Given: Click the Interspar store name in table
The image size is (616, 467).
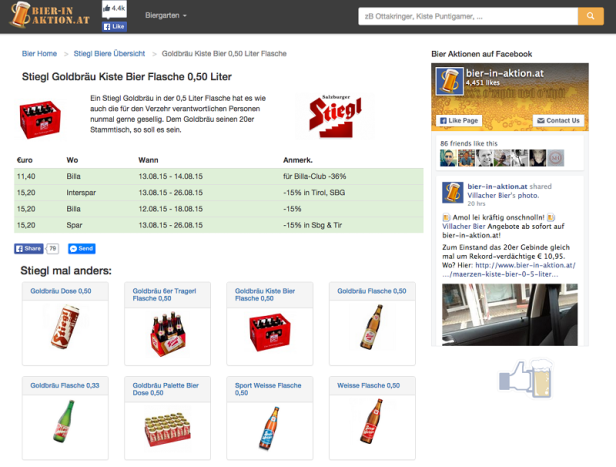Looking at the screenshot, I should click(81, 192).
